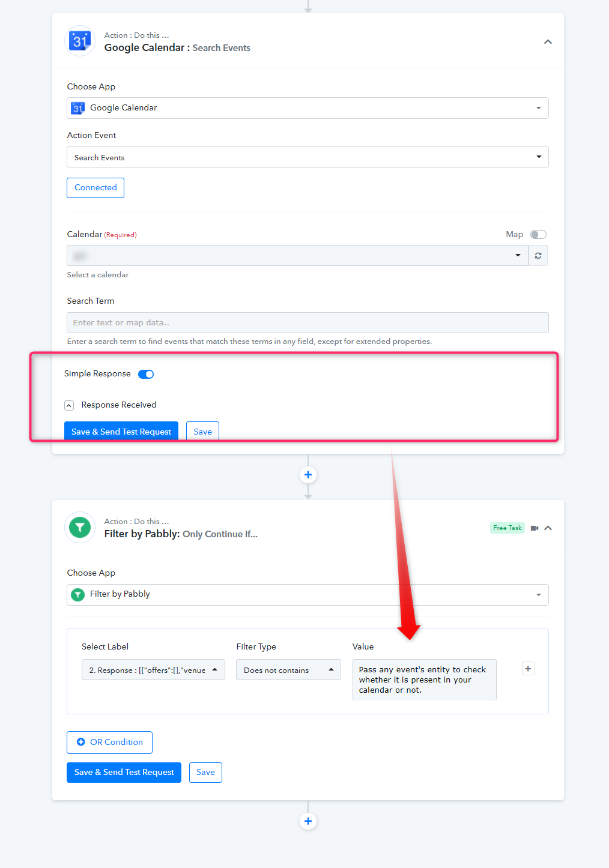Turn off the Simple Response toggle
The width and height of the screenshot is (609, 868).
pyautogui.click(x=146, y=374)
